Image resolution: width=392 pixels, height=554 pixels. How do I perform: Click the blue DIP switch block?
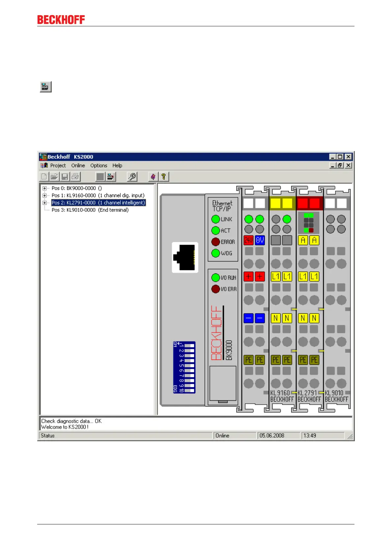pos(184,367)
